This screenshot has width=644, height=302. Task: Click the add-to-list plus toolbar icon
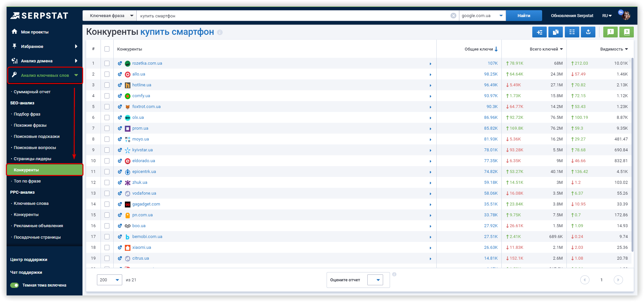(540, 32)
